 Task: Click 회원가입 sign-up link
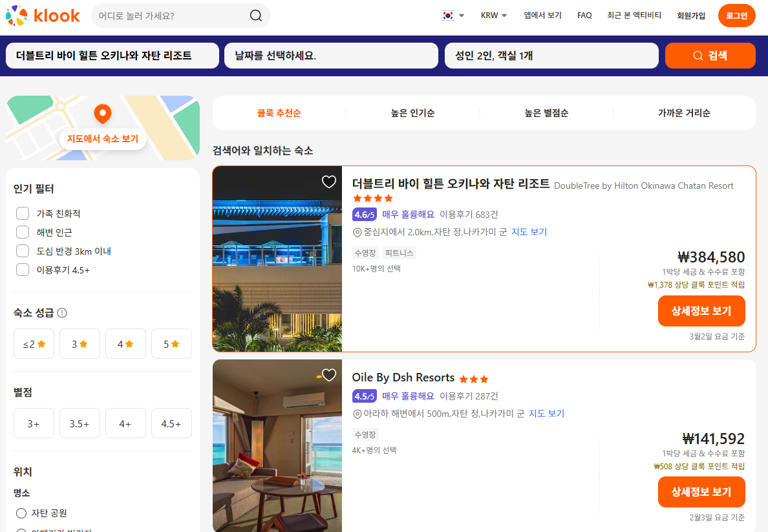[691, 16]
